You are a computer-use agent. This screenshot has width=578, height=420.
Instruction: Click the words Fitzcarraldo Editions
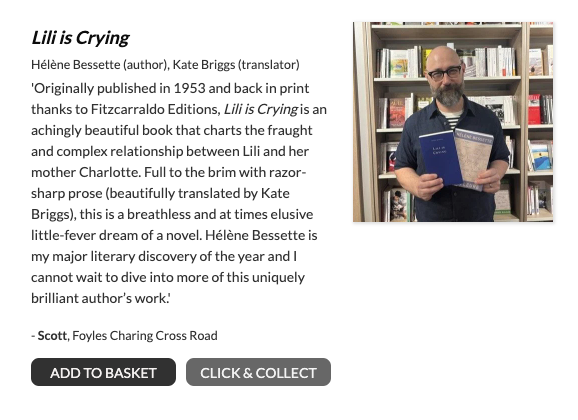pos(156,110)
